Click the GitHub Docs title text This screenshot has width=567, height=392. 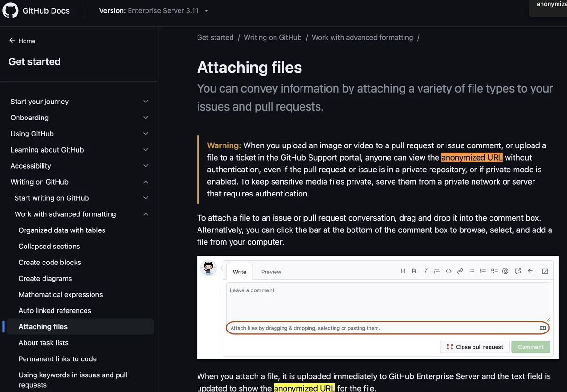pyautogui.click(x=46, y=10)
